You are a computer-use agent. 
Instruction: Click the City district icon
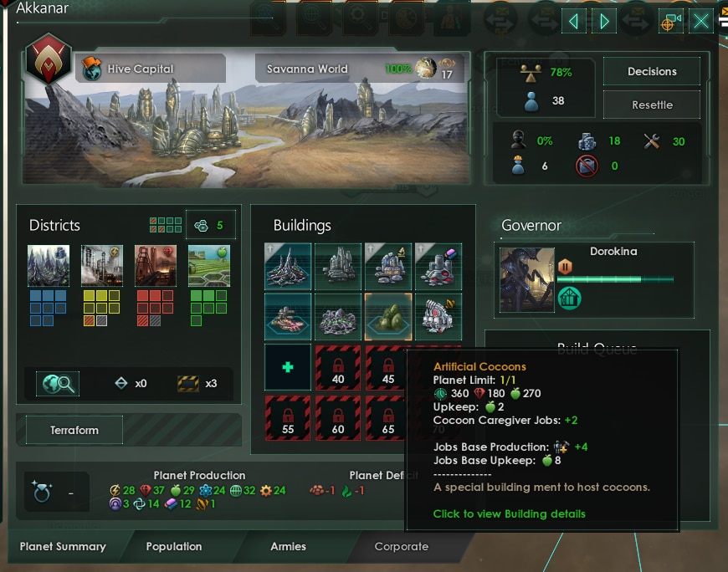pos(49,265)
